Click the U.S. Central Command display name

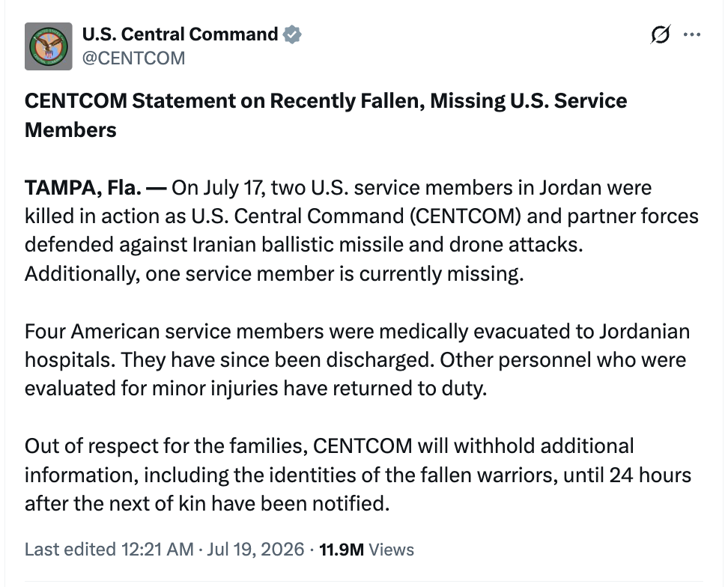[180, 34]
